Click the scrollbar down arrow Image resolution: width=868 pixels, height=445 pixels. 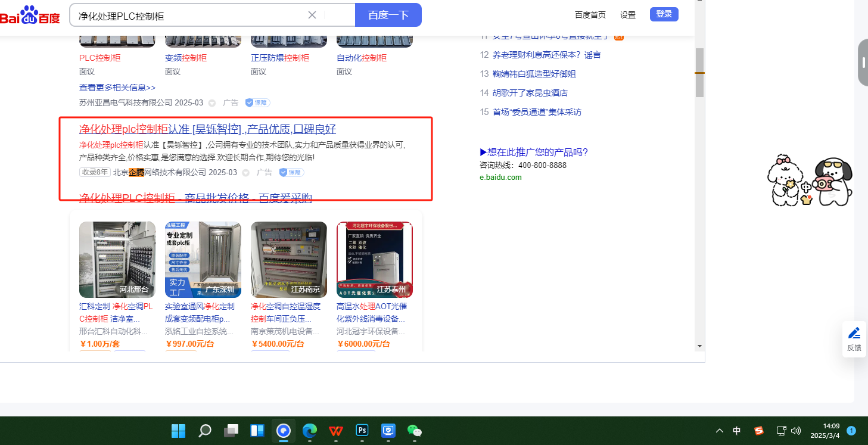click(x=700, y=346)
